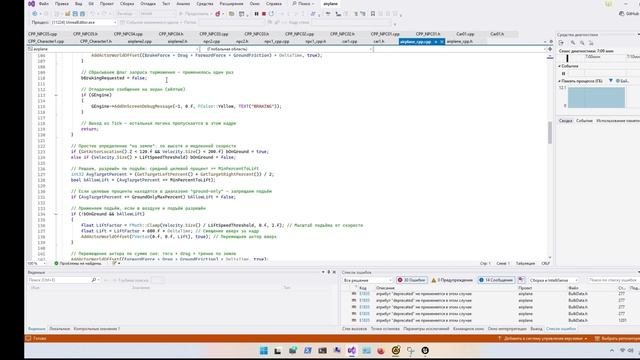Open the Отладка menu

[148, 4]
